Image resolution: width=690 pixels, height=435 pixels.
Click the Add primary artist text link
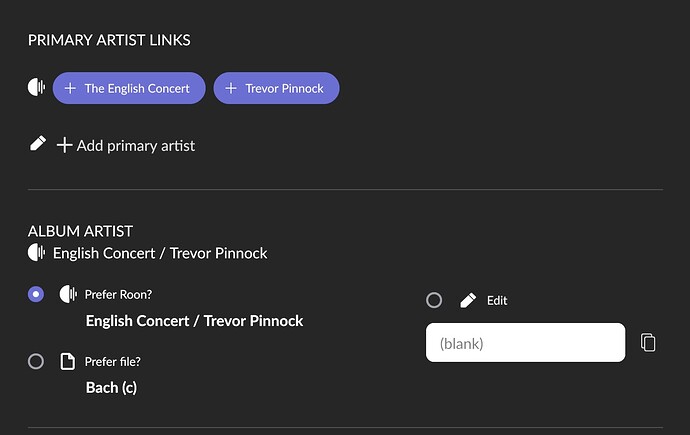point(136,146)
